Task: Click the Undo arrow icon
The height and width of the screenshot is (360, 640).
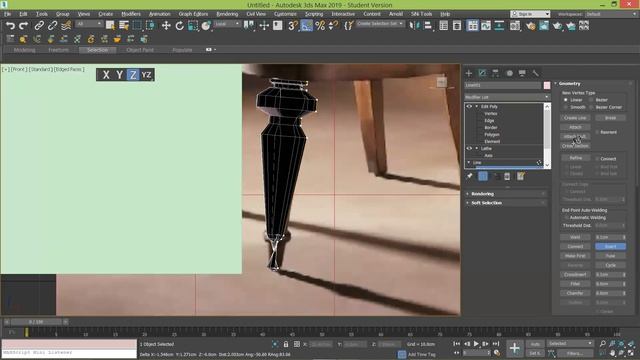Action: pos(10,26)
